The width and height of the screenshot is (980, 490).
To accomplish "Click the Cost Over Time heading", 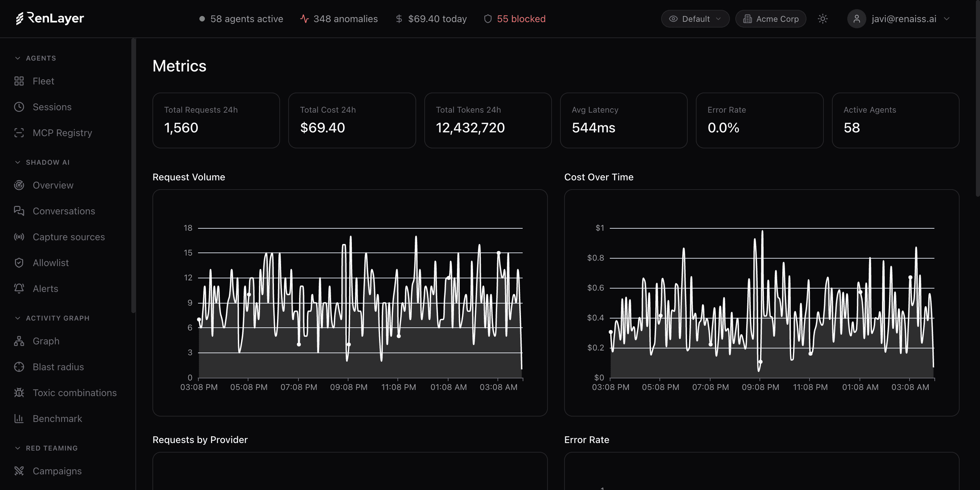I will point(599,177).
